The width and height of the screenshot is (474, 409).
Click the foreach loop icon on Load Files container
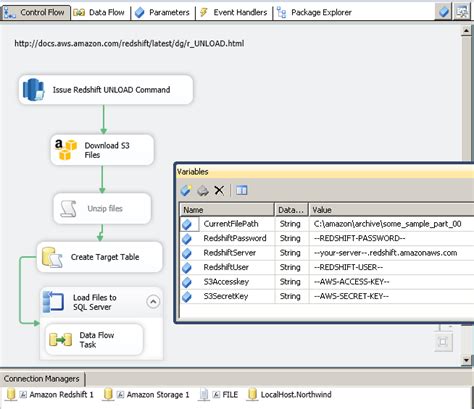click(53, 302)
